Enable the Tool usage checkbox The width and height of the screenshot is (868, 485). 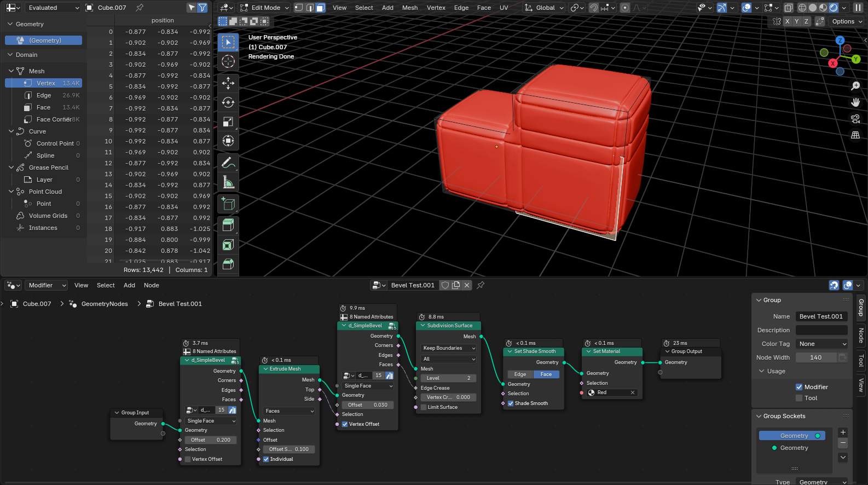point(799,398)
